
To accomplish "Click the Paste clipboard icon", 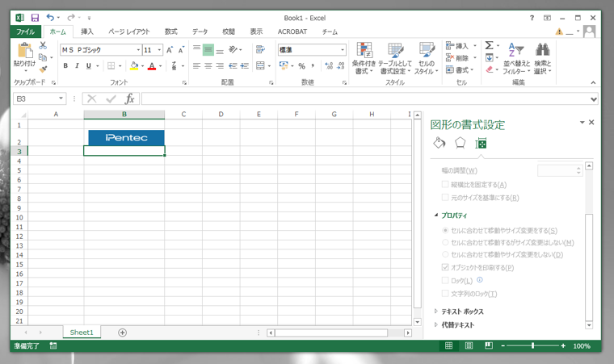I will click(25, 52).
